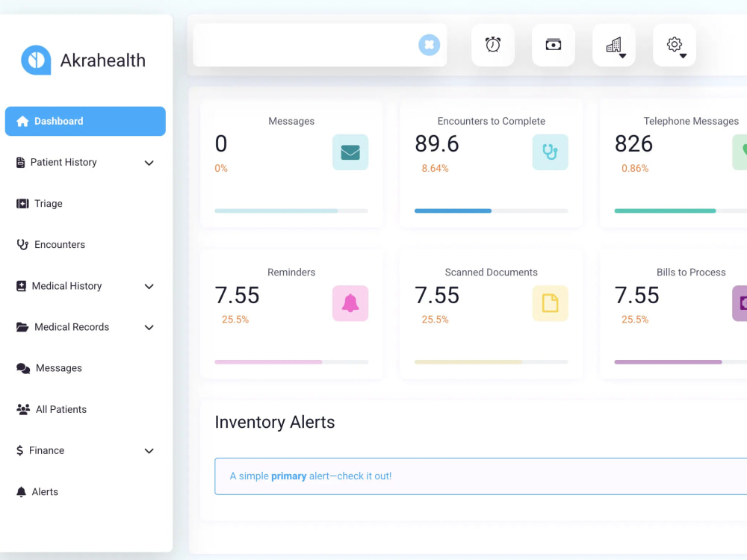The height and width of the screenshot is (560, 747).
Task: Click the Encounters to Complete card title
Action: pos(492,121)
